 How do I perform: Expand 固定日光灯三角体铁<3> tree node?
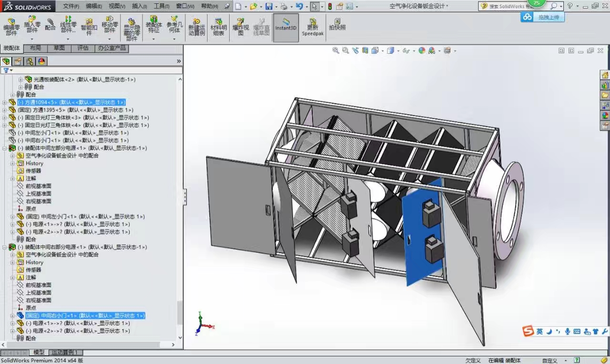coord(5,118)
